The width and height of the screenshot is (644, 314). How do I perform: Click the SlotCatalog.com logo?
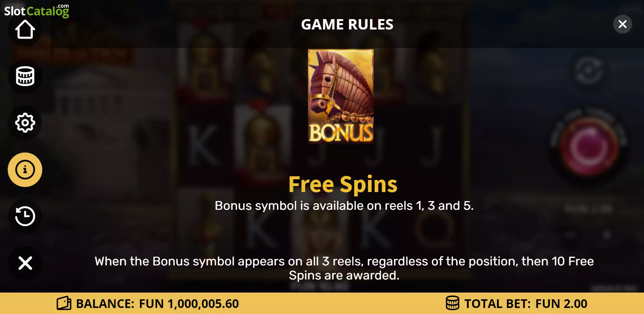[x=37, y=11]
